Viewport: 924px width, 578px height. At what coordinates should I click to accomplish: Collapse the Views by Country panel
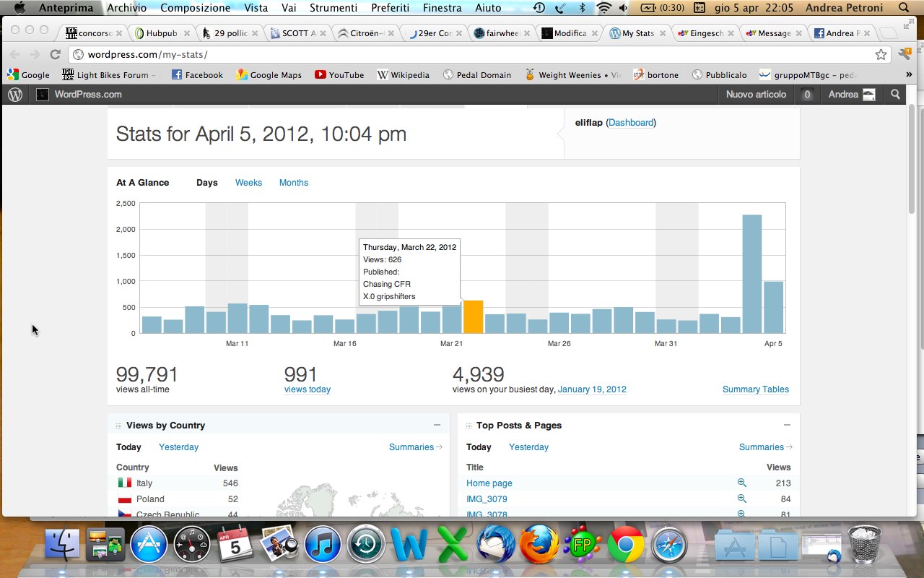coord(437,426)
